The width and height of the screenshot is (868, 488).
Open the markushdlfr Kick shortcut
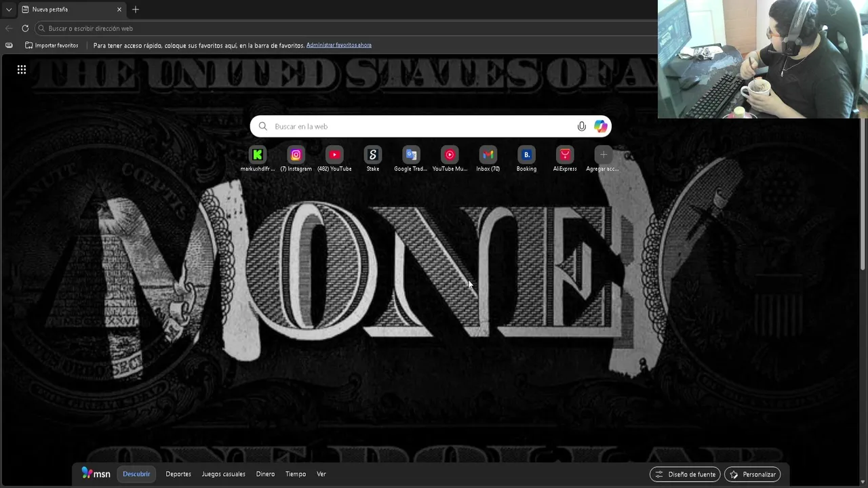point(258,160)
